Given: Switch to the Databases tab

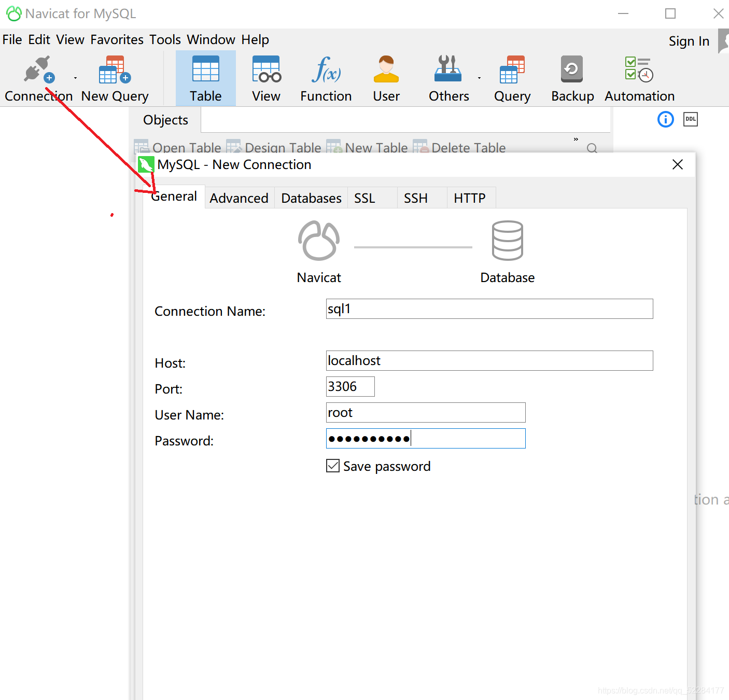Looking at the screenshot, I should coord(311,198).
